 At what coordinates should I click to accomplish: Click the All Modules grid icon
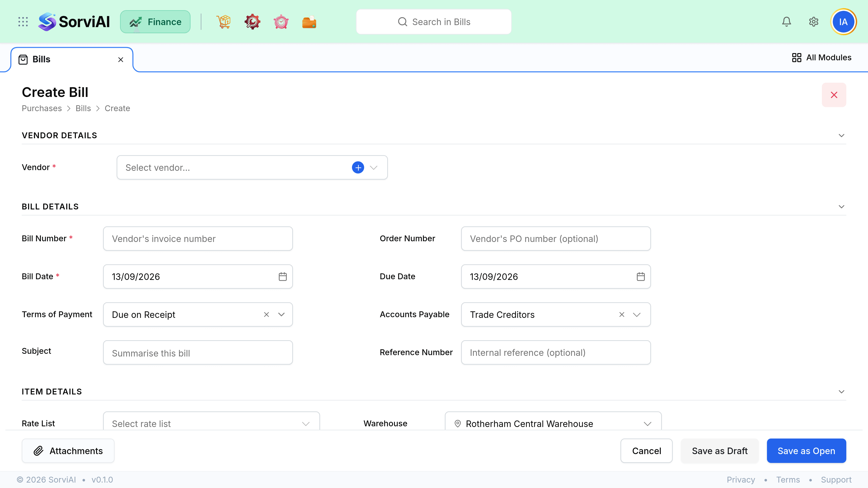(x=797, y=58)
